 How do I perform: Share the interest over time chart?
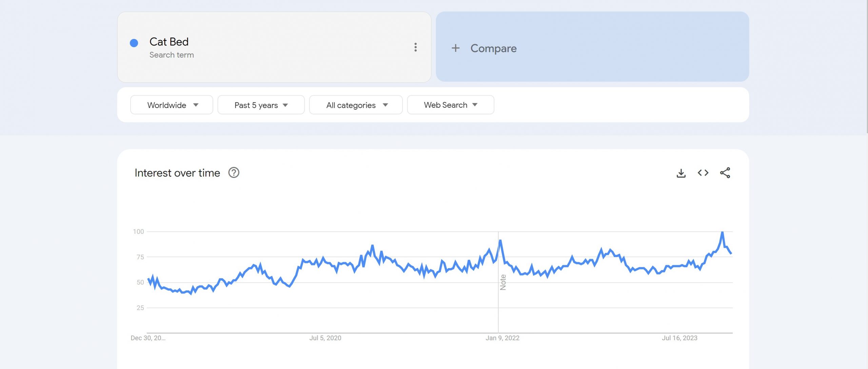[725, 173]
